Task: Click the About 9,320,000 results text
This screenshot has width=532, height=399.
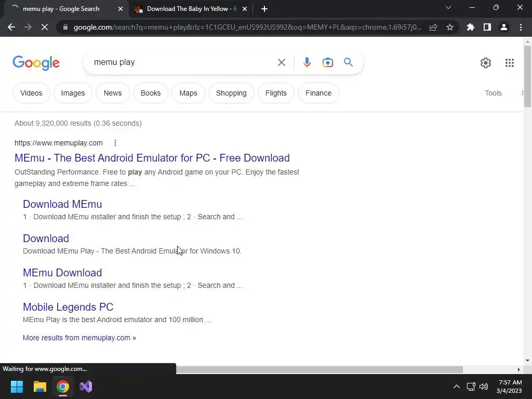Action: [78, 123]
